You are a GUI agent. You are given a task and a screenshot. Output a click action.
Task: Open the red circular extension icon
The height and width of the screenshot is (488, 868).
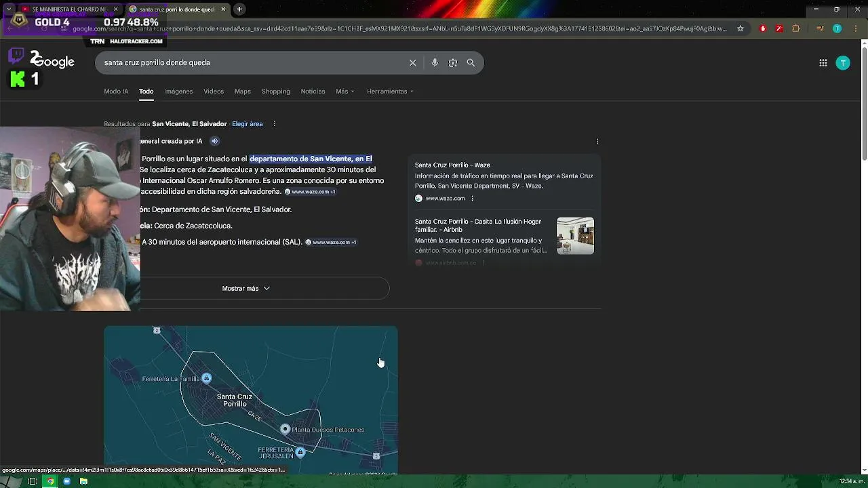[x=763, y=28]
